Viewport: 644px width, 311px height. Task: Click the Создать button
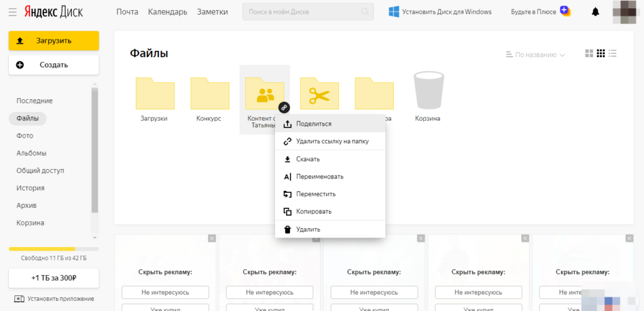pos(53,65)
